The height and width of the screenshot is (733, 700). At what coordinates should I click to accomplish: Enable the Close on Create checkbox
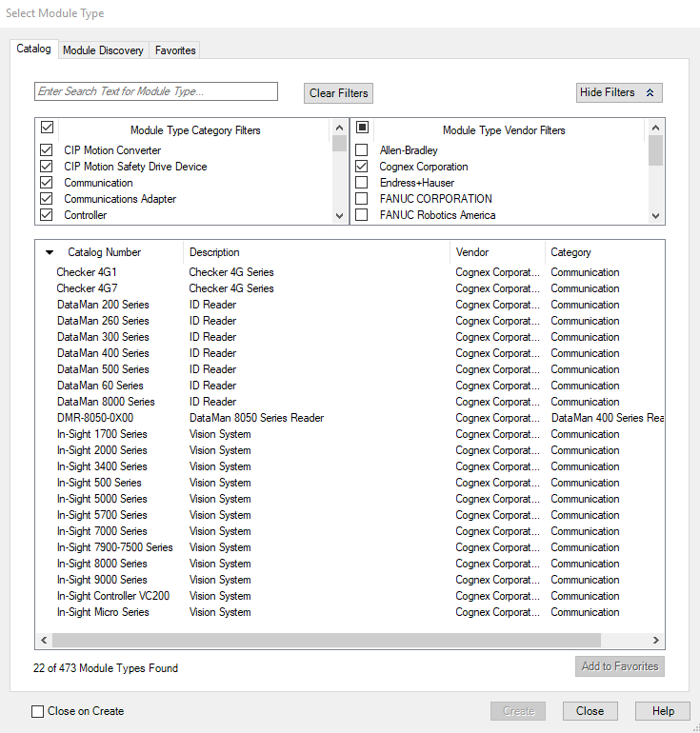pyautogui.click(x=38, y=711)
